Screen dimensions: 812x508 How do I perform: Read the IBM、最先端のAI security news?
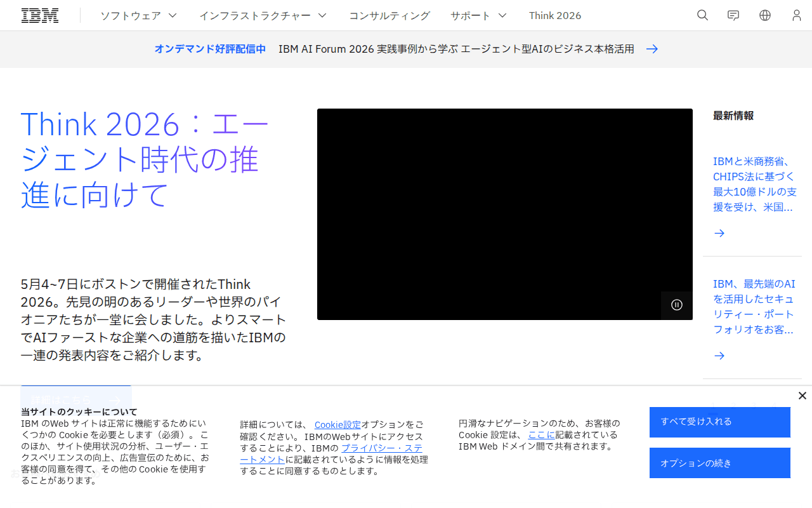[754, 307]
